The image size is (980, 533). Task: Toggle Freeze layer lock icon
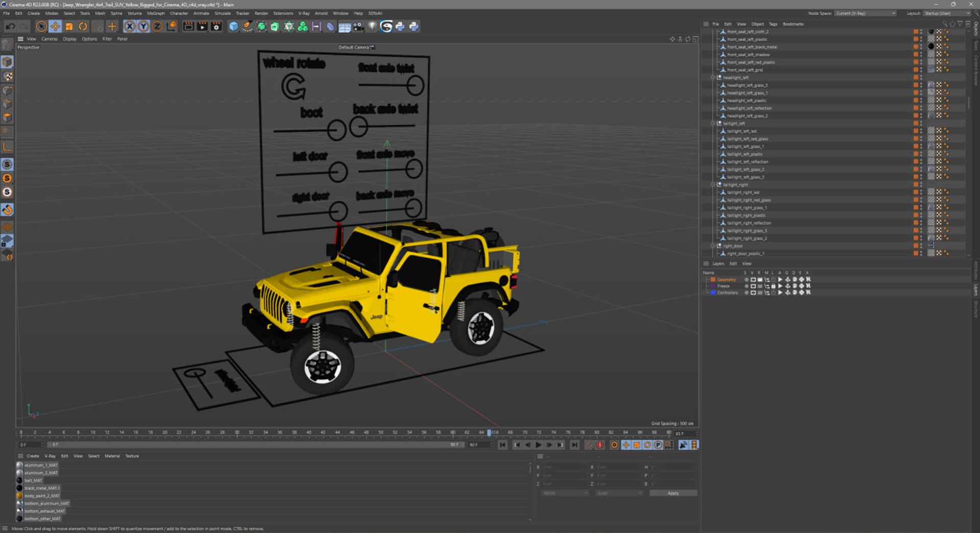click(773, 286)
